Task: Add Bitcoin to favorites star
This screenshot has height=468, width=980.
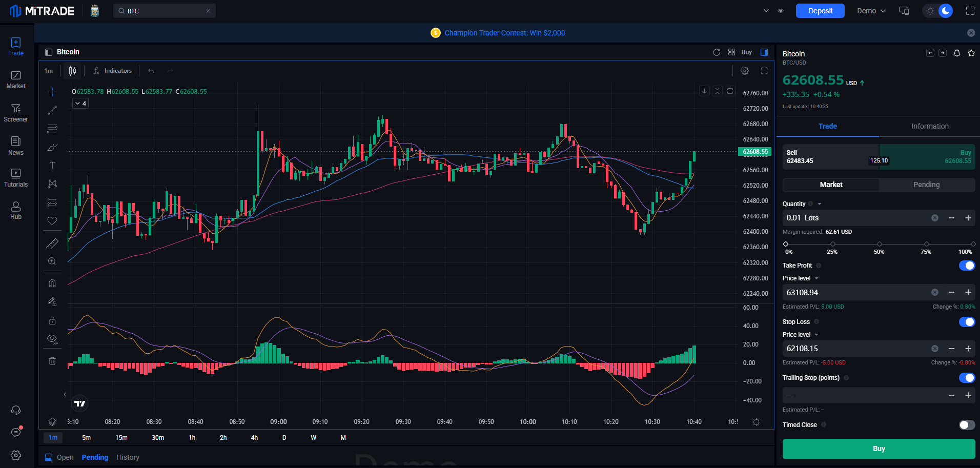Action: [971, 53]
